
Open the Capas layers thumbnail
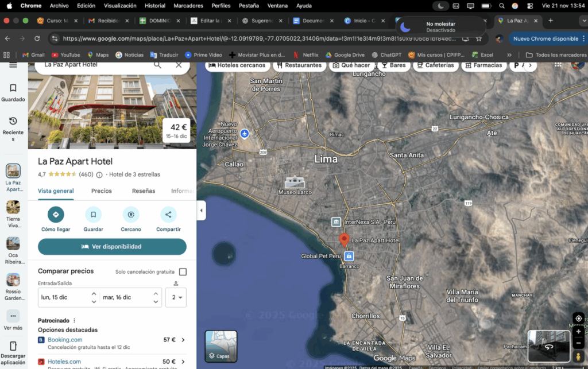pos(221,346)
